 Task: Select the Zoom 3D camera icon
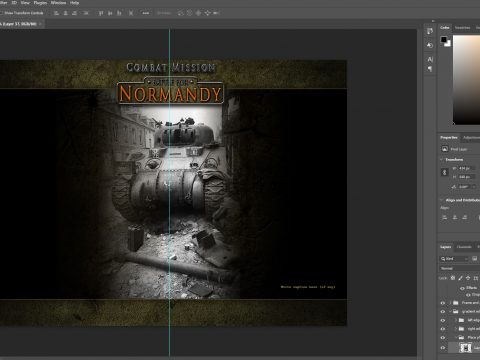coord(216,13)
